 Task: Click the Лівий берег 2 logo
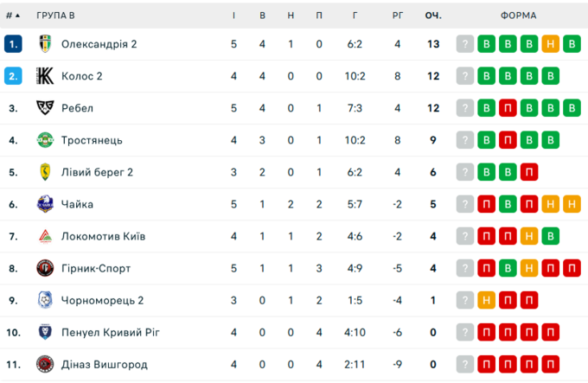(x=45, y=172)
